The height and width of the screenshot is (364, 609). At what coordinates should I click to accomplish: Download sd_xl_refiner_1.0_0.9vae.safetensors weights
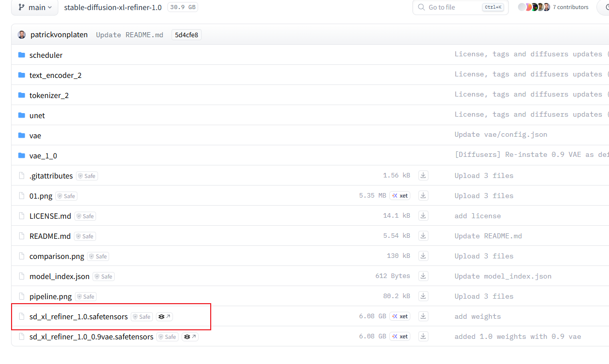coord(423,336)
